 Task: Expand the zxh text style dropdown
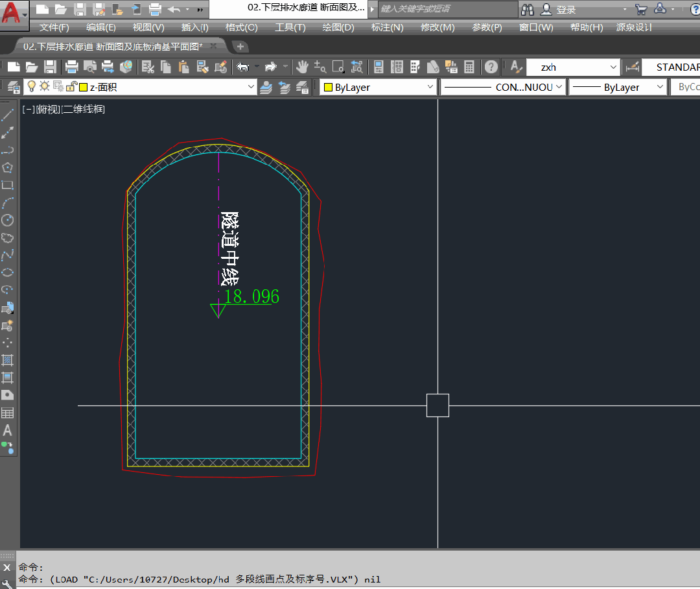613,67
